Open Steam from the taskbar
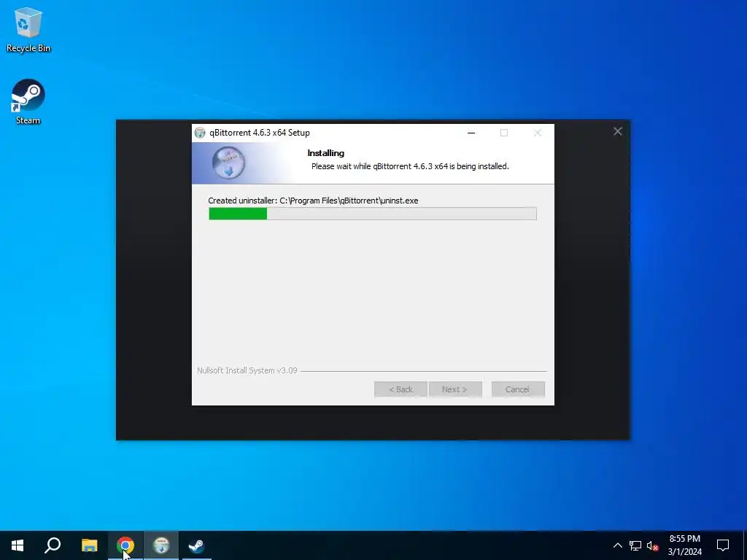This screenshot has width=747, height=560. [196, 545]
